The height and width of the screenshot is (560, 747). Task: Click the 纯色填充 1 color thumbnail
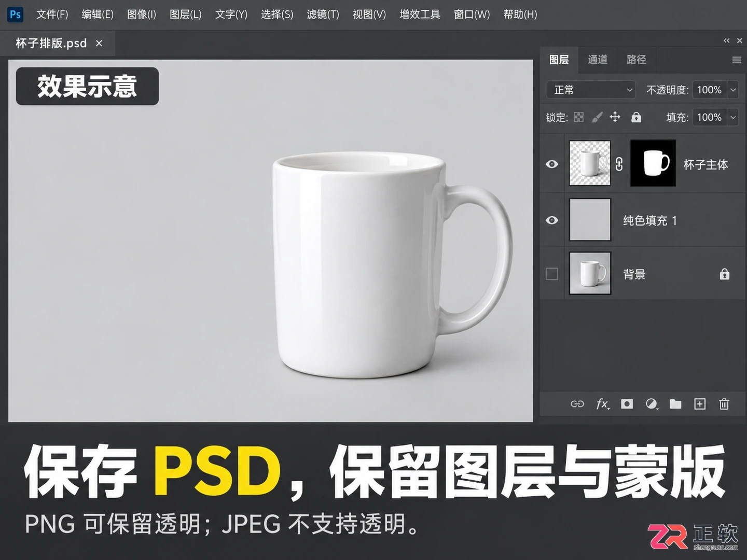[x=590, y=220]
